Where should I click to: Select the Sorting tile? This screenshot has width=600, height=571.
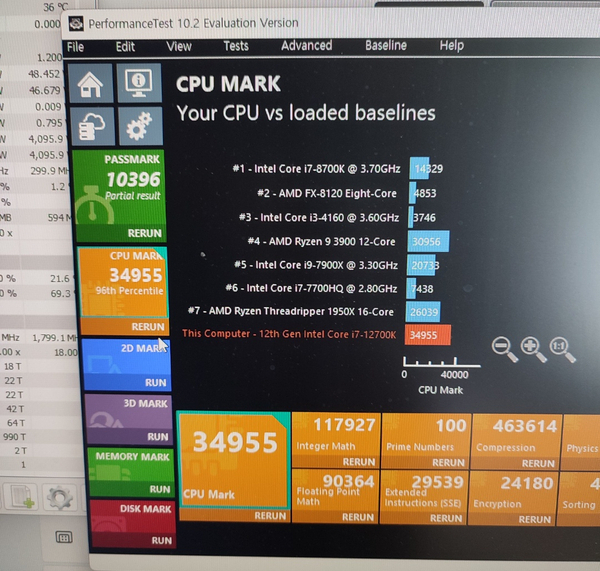pyautogui.click(x=579, y=499)
